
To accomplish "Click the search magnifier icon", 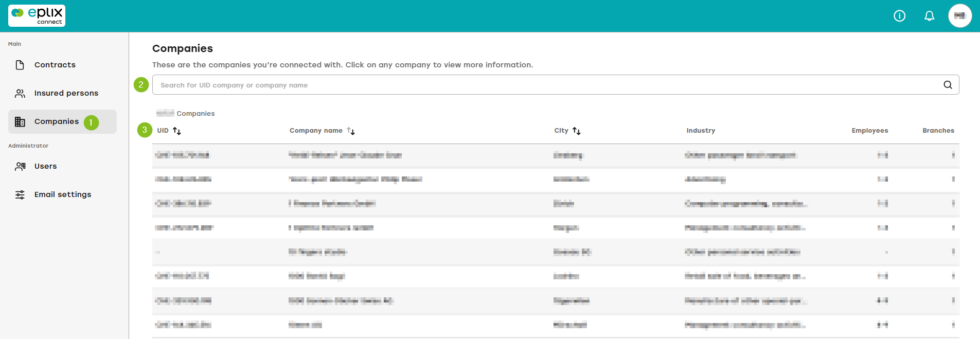I will coord(948,85).
